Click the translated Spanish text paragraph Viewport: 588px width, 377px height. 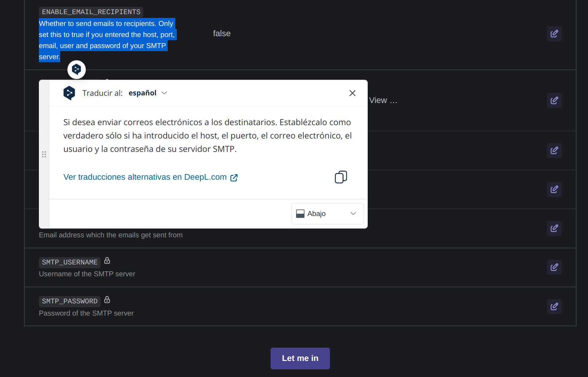(207, 136)
